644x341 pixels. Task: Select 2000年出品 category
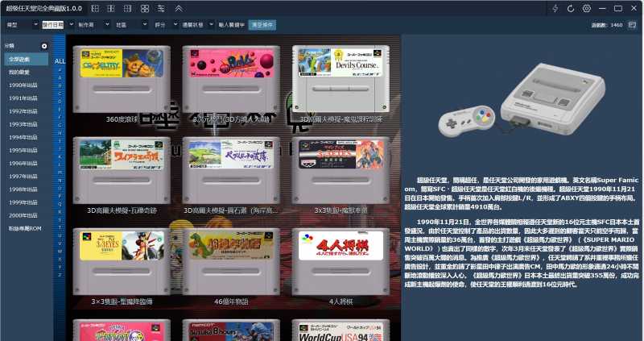click(x=27, y=215)
